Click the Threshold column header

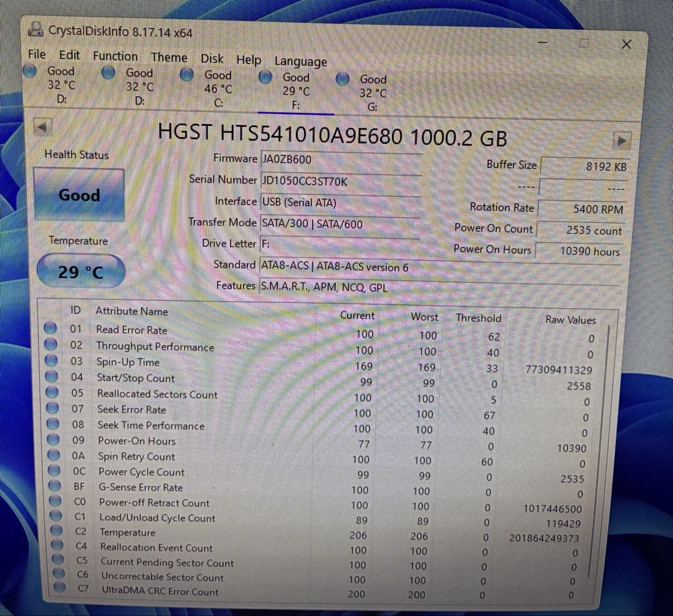point(478,319)
